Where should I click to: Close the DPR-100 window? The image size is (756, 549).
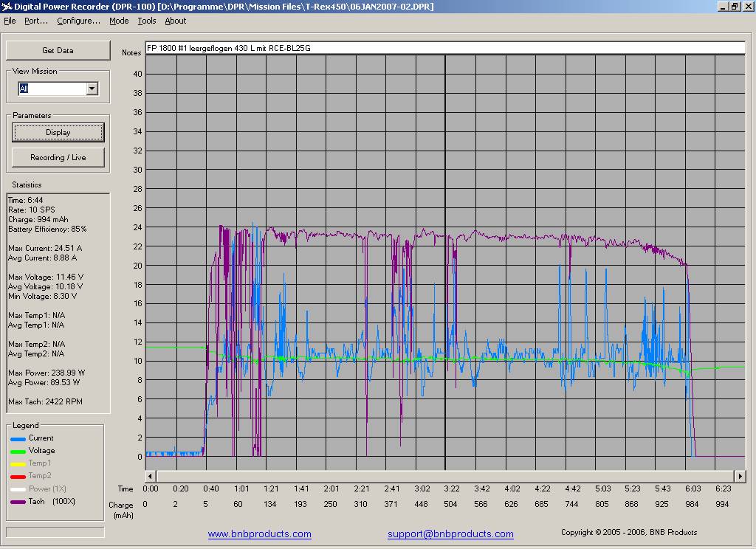click(747, 6)
